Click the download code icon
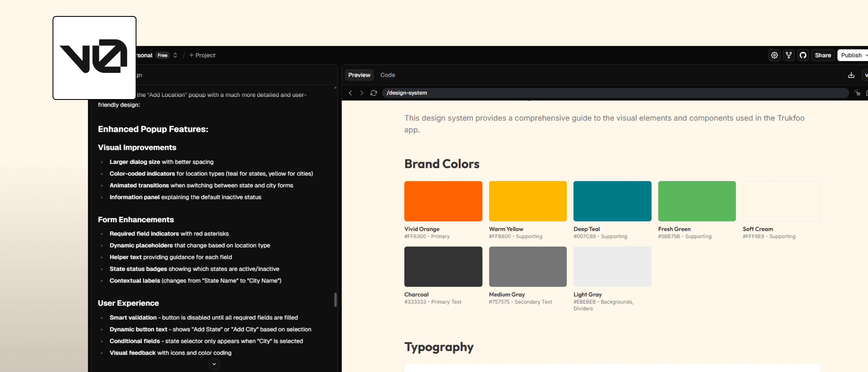The image size is (868, 372). [x=851, y=75]
